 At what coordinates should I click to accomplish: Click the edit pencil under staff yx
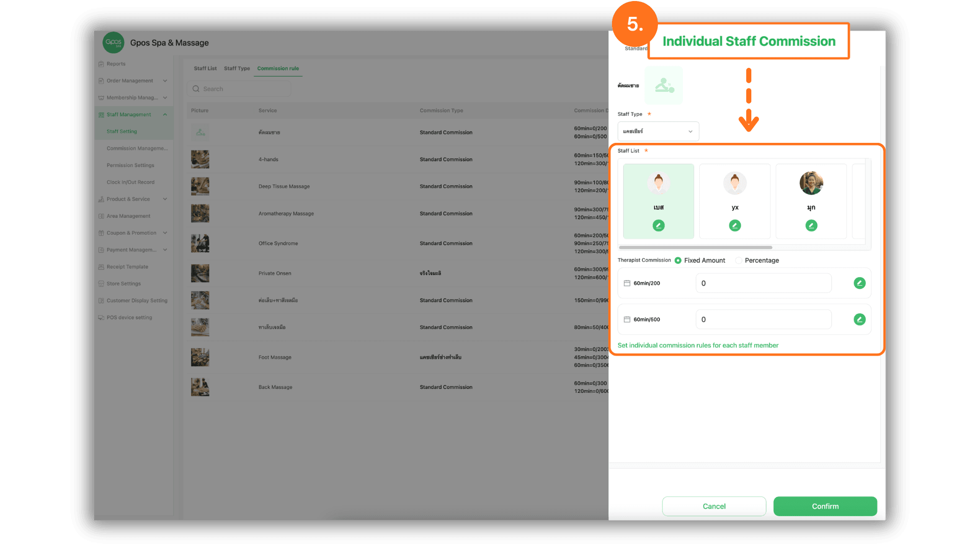pos(735,226)
